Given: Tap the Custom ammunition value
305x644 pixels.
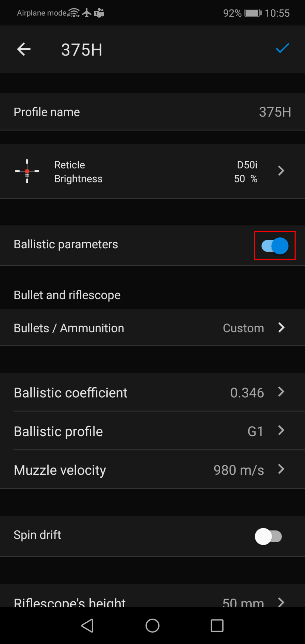Looking at the screenshot, I should 243,328.
